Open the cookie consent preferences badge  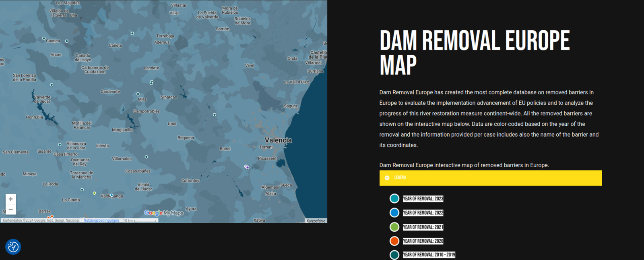coord(13,247)
